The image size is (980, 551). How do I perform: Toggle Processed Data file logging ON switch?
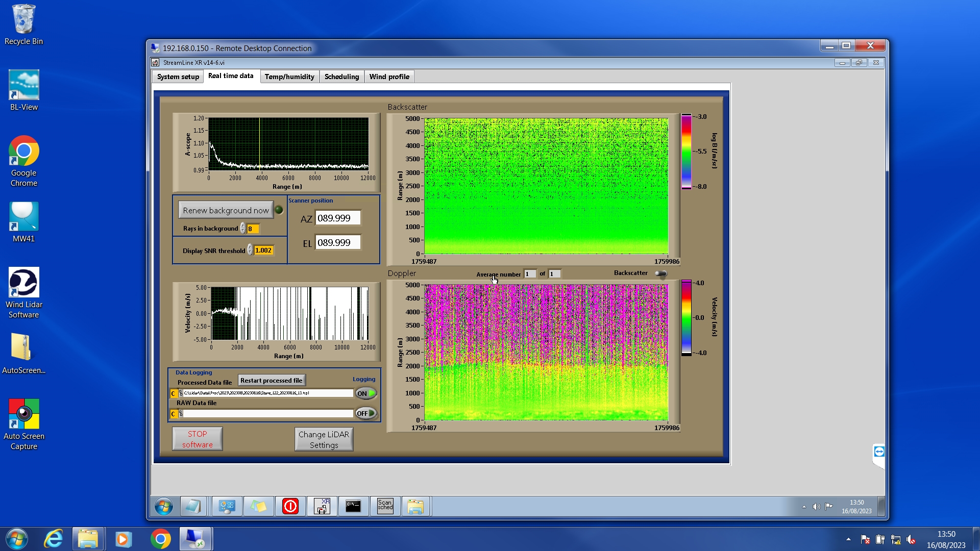point(366,393)
